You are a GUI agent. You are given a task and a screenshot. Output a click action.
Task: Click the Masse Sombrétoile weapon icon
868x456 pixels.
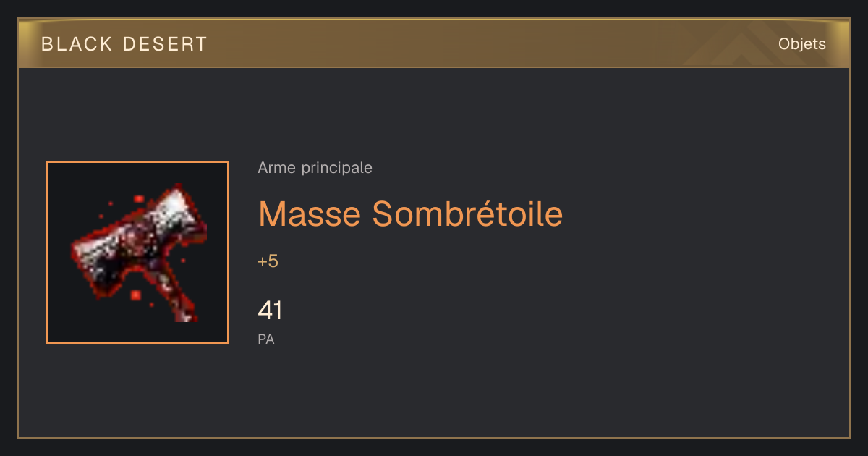click(x=137, y=253)
